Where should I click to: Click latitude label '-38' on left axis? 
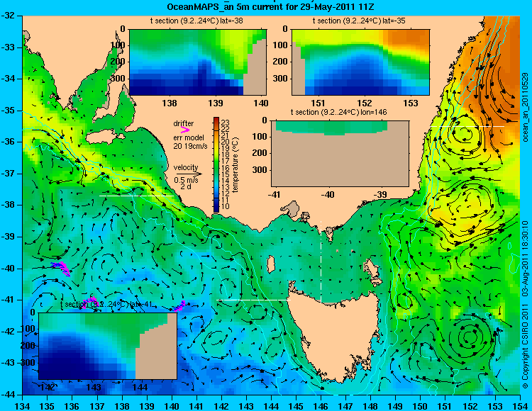pos(9,205)
